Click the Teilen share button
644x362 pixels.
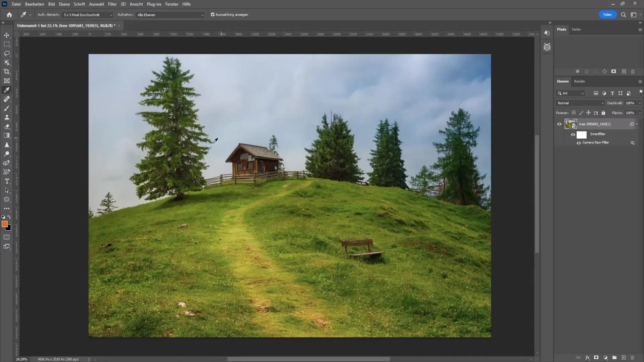607,15
